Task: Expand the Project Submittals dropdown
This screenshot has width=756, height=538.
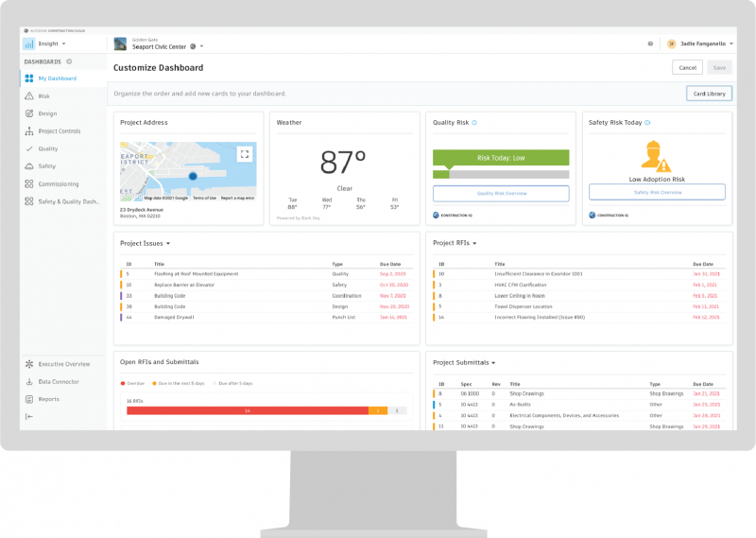Action: (x=493, y=363)
